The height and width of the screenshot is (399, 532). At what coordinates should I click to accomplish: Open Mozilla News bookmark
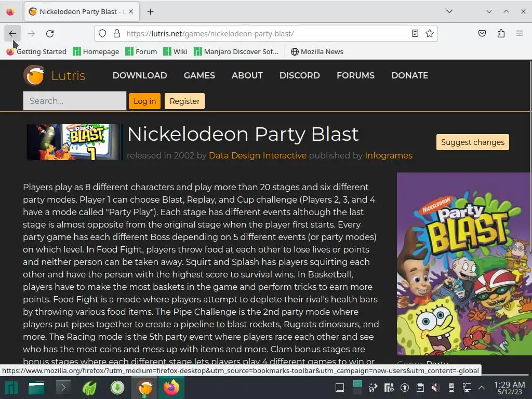point(317,51)
